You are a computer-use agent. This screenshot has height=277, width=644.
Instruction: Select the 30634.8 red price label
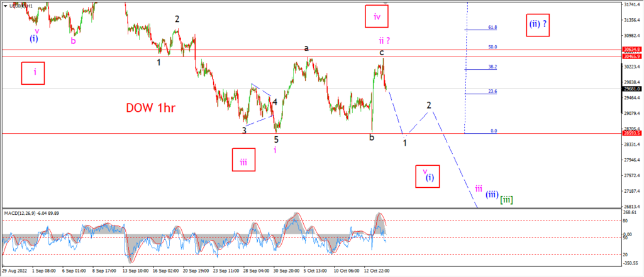point(633,50)
